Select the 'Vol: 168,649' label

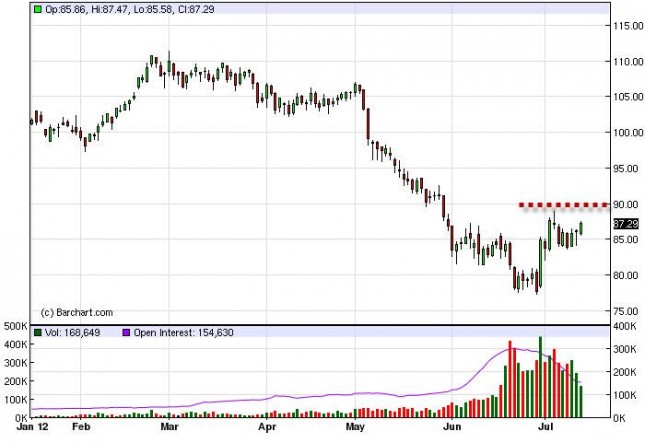[x=72, y=332]
